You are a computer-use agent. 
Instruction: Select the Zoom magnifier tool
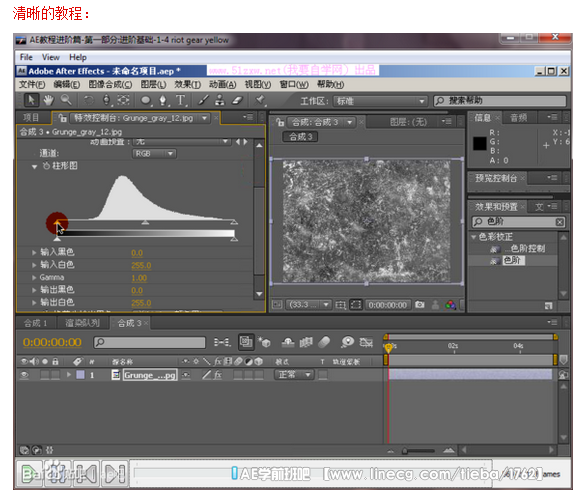(x=66, y=100)
